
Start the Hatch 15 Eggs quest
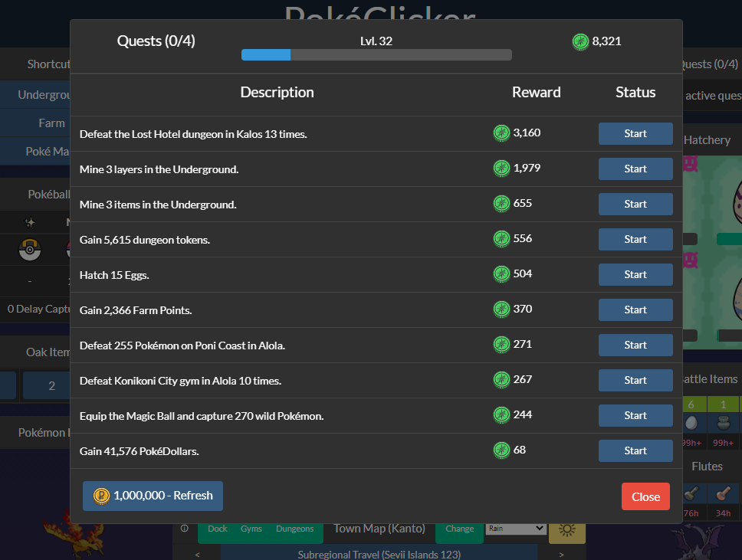(635, 275)
